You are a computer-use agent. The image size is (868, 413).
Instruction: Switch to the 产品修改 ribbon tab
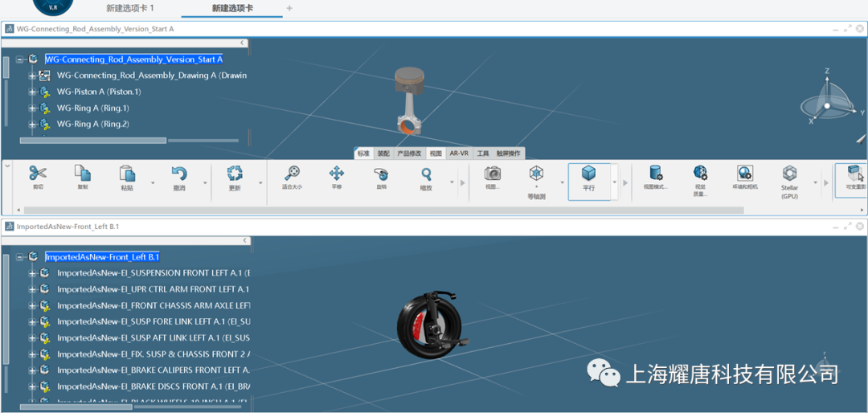click(x=410, y=153)
